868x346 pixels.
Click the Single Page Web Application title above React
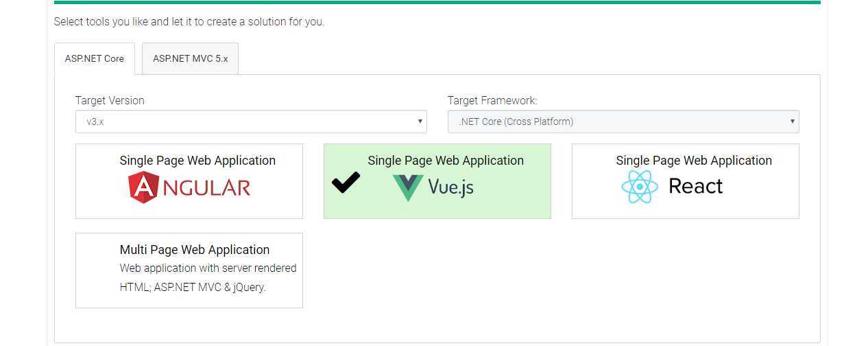694,161
